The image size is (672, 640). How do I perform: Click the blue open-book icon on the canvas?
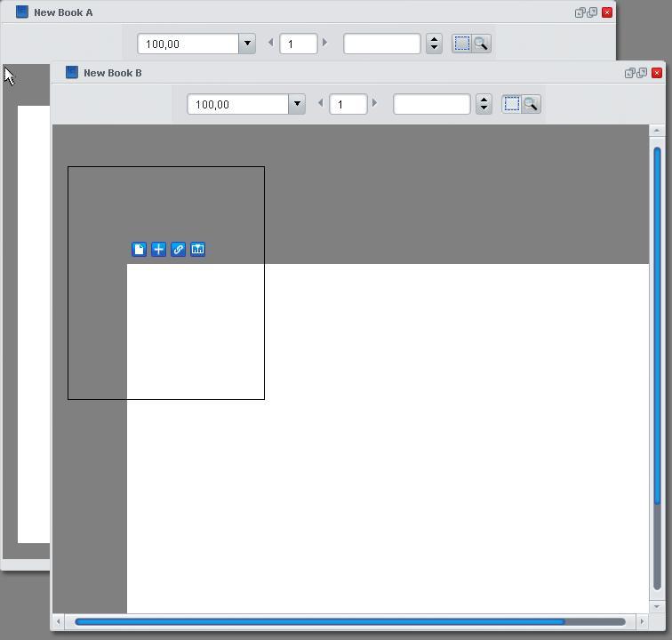pyautogui.click(x=197, y=249)
